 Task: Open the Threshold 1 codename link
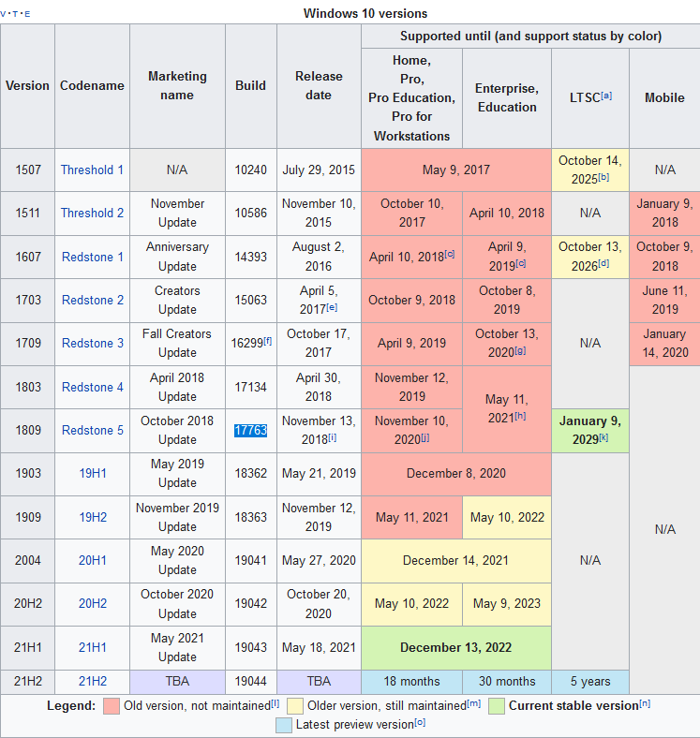click(x=92, y=170)
